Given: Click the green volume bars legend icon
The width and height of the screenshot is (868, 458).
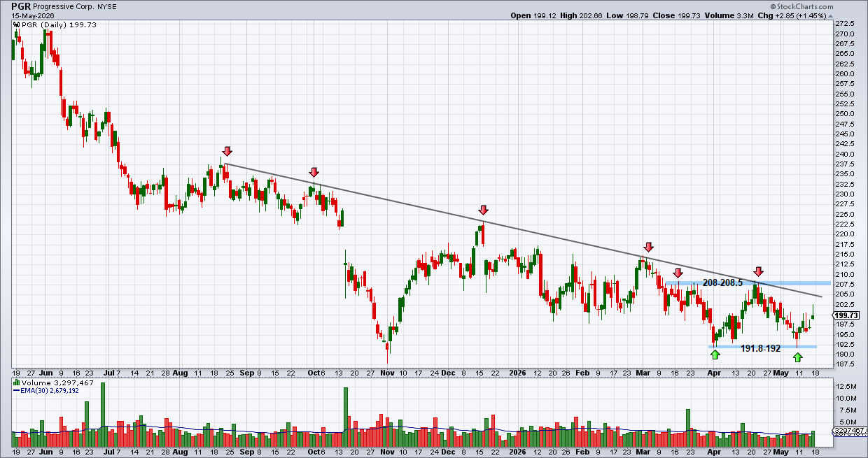Looking at the screenshot, I should coord(16,383).
